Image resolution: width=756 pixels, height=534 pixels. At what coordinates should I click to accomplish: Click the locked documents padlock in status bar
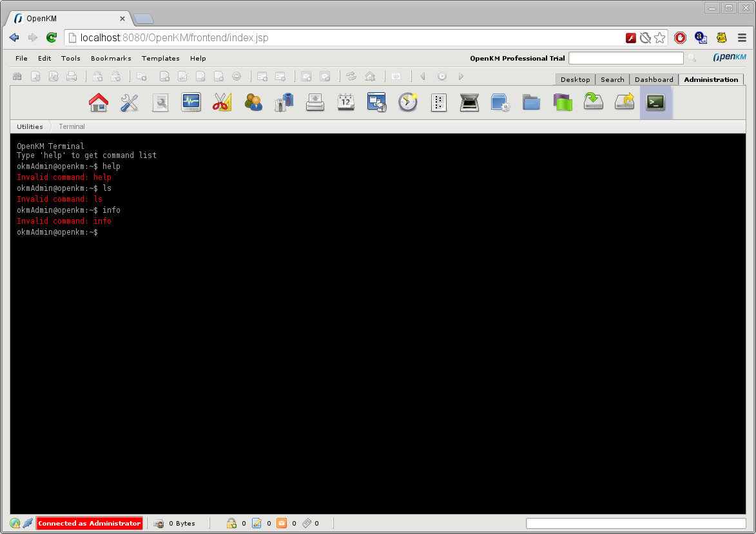[232, 523]
